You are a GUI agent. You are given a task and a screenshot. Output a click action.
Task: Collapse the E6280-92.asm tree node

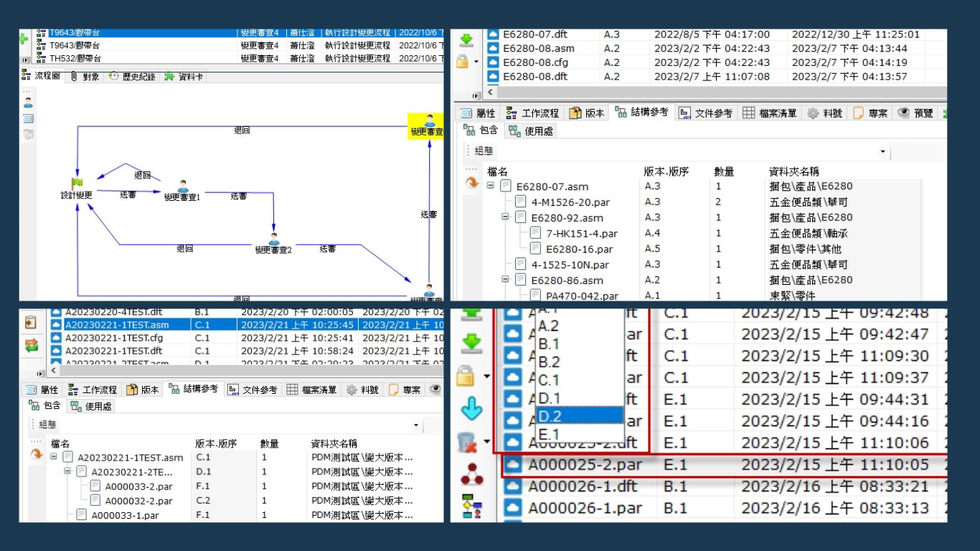pos(505,217)
